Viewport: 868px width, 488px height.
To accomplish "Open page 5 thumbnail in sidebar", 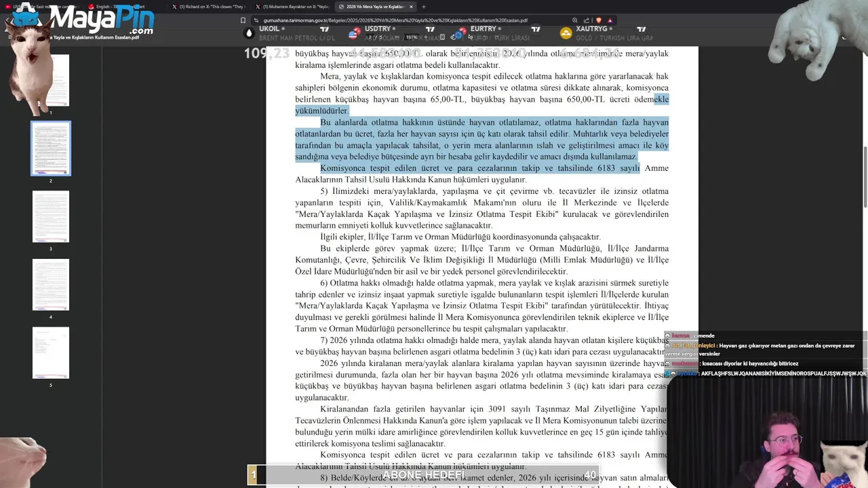I will coord(51,352).
